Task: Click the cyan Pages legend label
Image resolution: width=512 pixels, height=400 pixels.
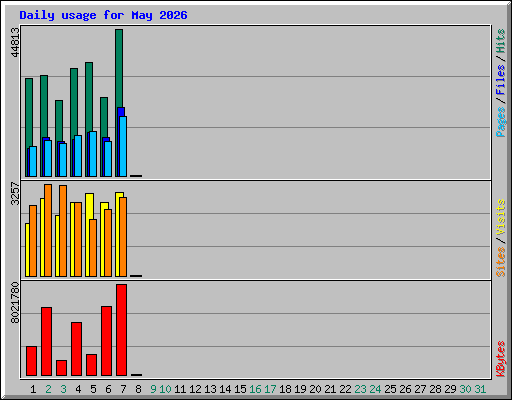Action: pos(501,122)
